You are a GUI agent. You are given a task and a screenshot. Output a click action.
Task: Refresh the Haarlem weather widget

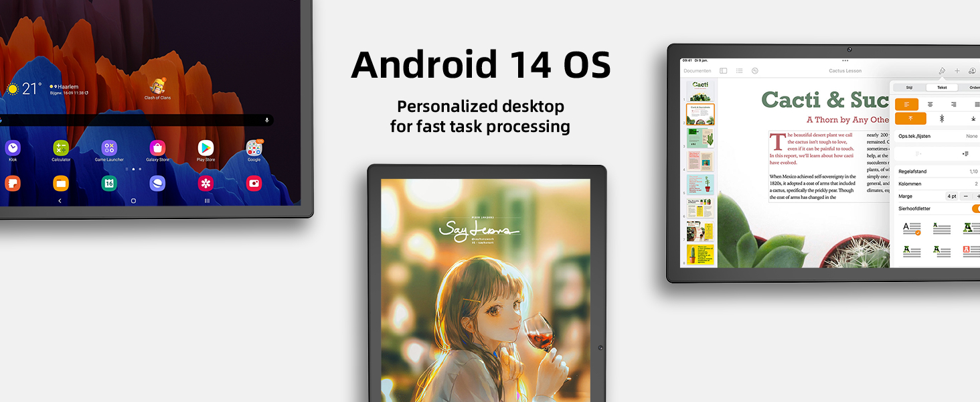[x=87, y=92]
